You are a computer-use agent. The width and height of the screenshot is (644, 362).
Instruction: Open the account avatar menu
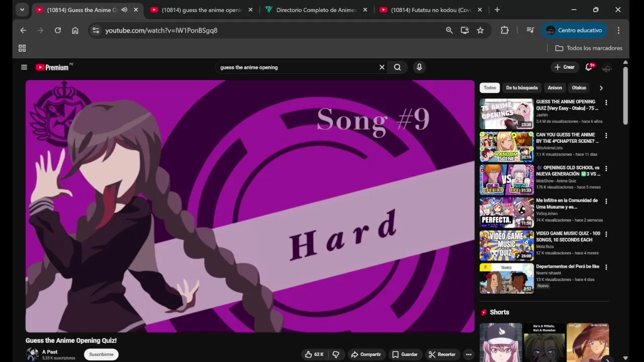607,67
